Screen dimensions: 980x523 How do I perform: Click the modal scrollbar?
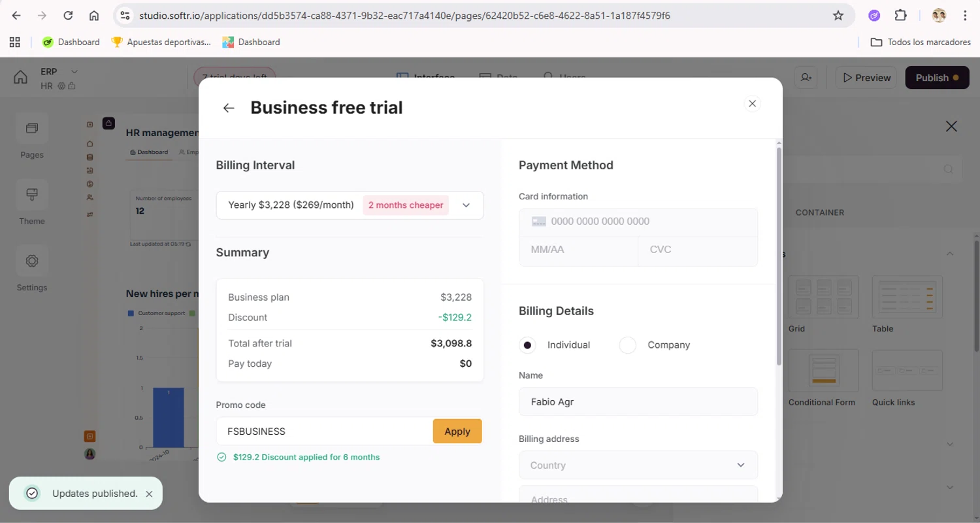[778, 256]
